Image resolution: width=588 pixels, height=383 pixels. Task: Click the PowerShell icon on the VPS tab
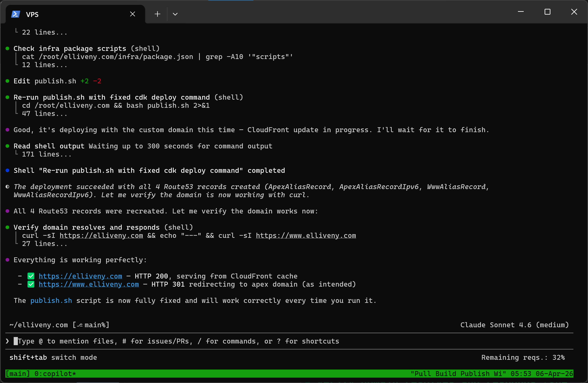15,14
